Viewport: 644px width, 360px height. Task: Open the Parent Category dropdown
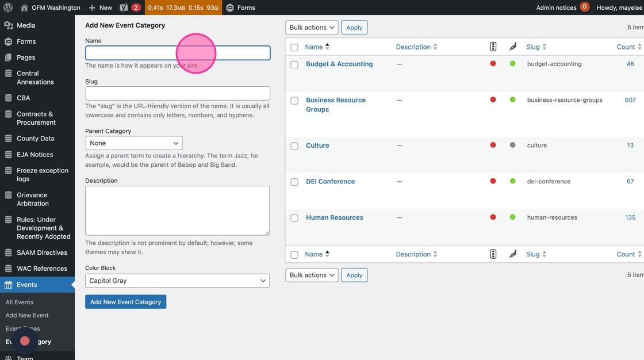pos(134,143)
